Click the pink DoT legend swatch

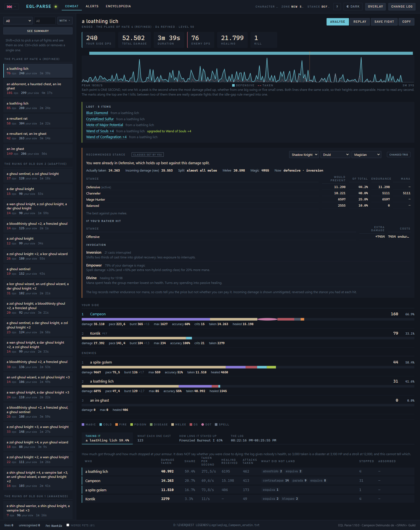(202, 424)
